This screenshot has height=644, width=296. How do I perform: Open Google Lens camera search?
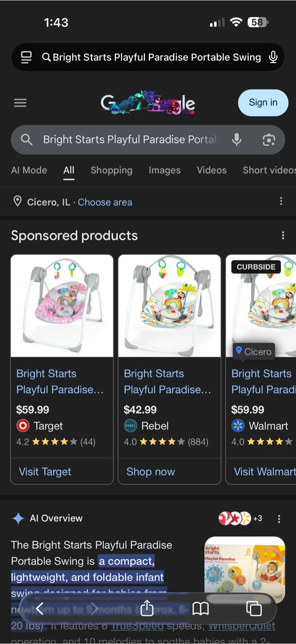(x=268, y=140)
